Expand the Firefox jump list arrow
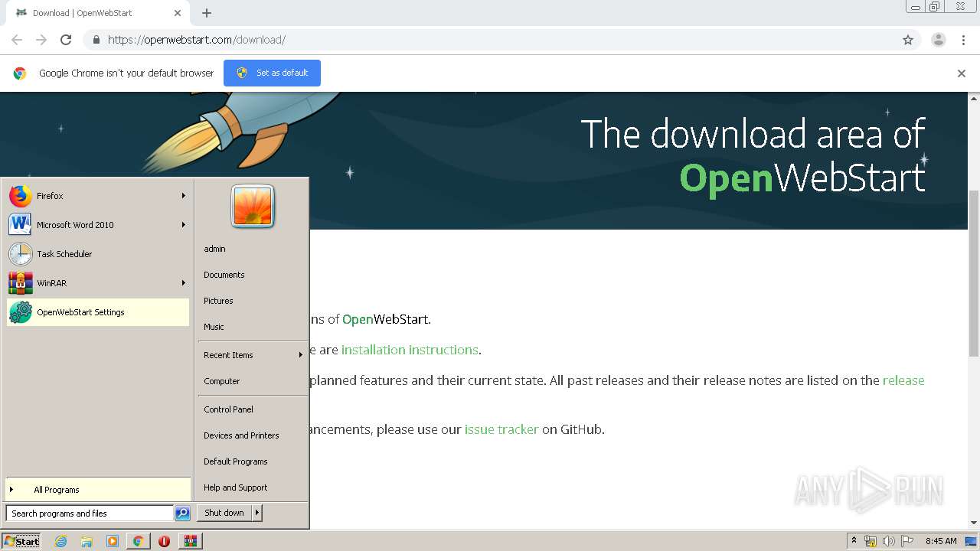Screen dimensions: 980x551 coord(184,196)
